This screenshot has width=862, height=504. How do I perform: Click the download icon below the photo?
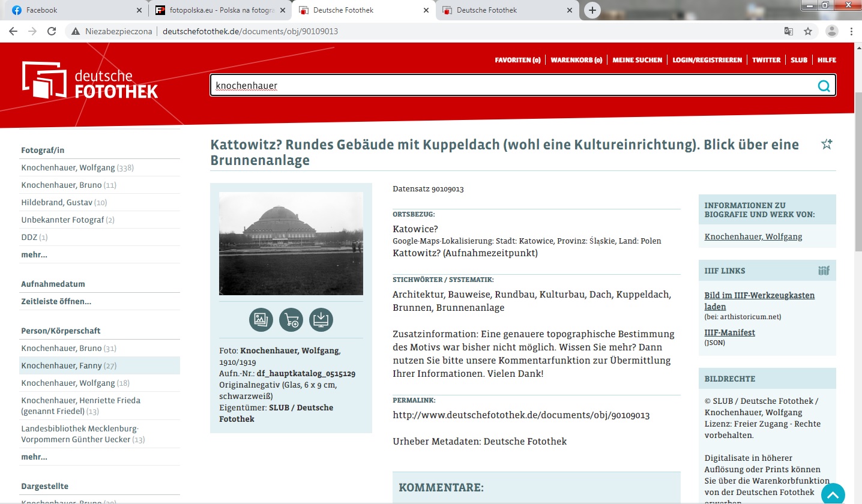click(321, 320)
